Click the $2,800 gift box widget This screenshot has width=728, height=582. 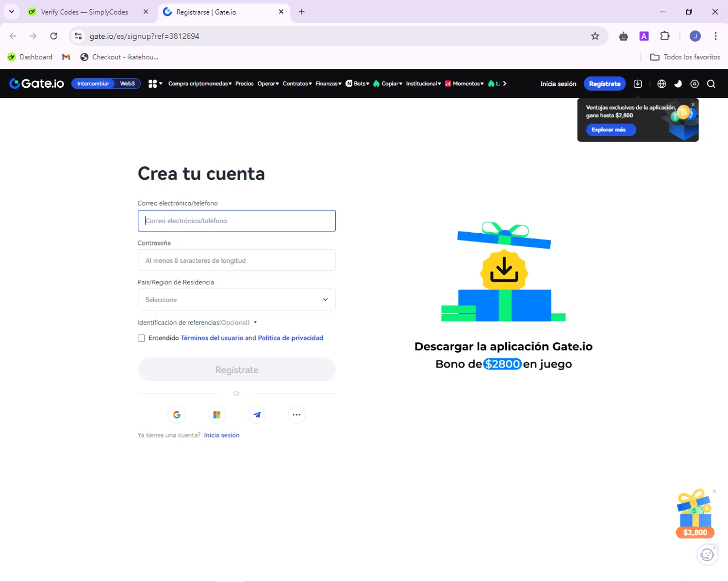coord(695,514)
